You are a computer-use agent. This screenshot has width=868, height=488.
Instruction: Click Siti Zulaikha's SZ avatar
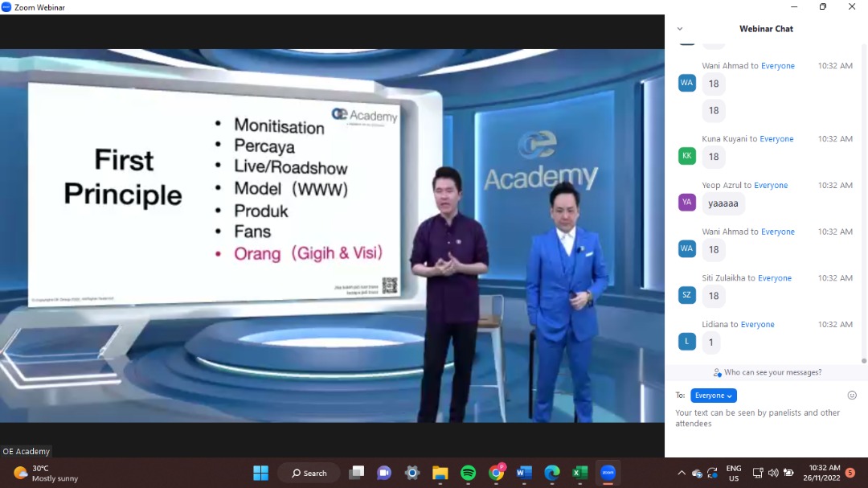686,295
